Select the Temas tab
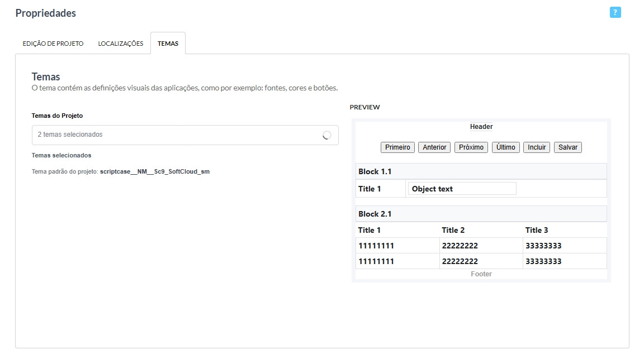 168,44
